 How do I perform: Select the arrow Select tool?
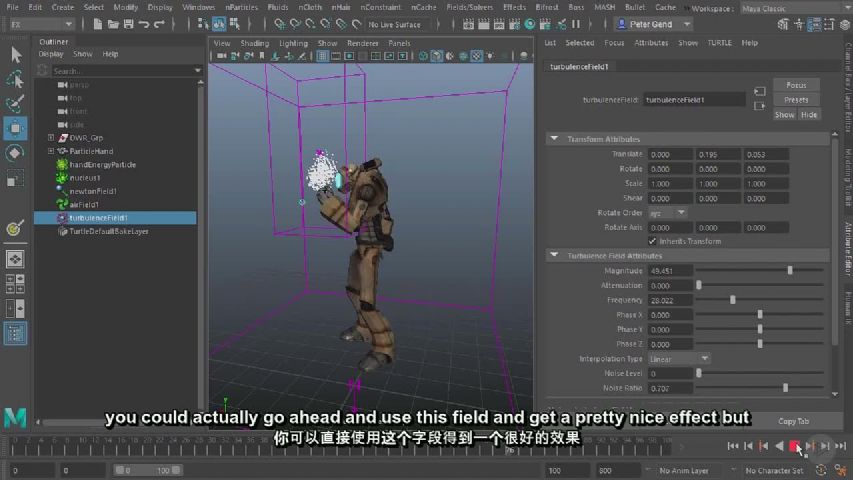tap(15, 54)
